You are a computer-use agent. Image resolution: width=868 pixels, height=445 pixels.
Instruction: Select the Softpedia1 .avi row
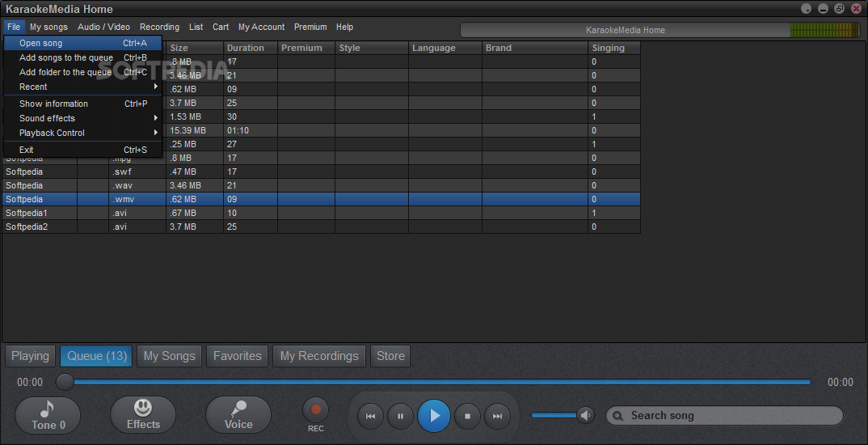coord(322,213)
